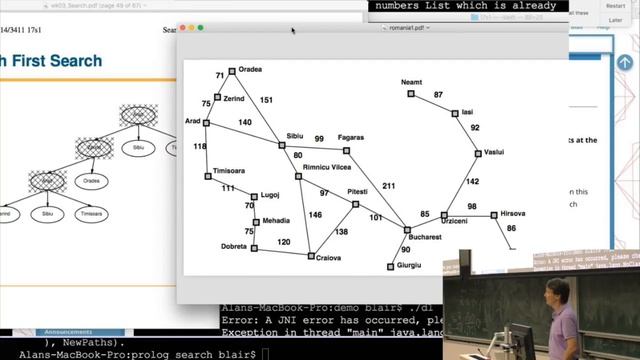
Task: Click the Vaslui node square
Action: [478, 154]
